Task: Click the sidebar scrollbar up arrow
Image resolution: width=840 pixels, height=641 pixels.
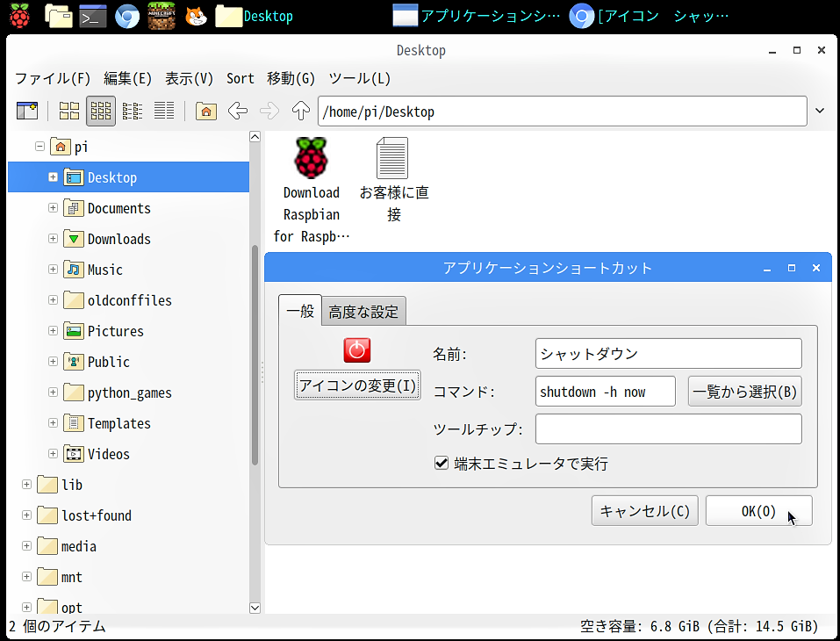Action: click(x=255, y=137)
